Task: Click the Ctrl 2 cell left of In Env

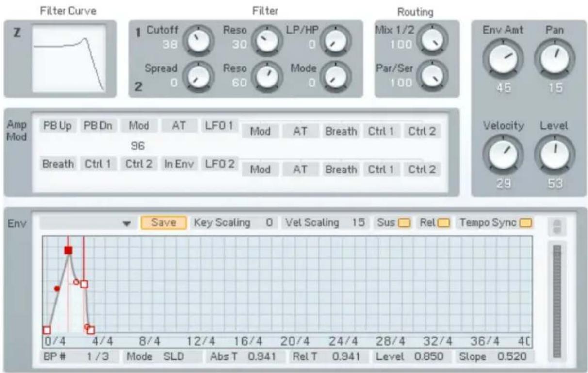Action: click(x=138, y=164)
